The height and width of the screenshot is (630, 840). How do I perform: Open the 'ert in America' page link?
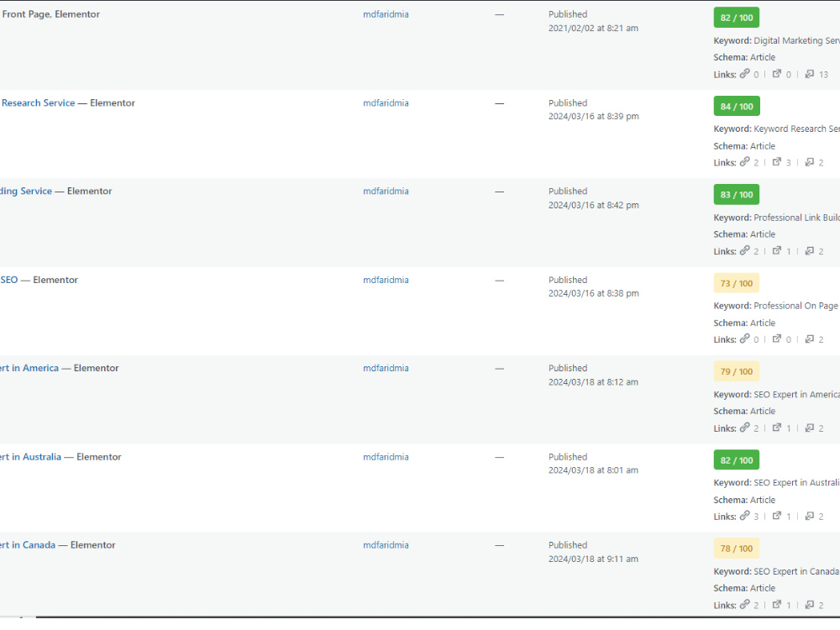coord(29,368)
